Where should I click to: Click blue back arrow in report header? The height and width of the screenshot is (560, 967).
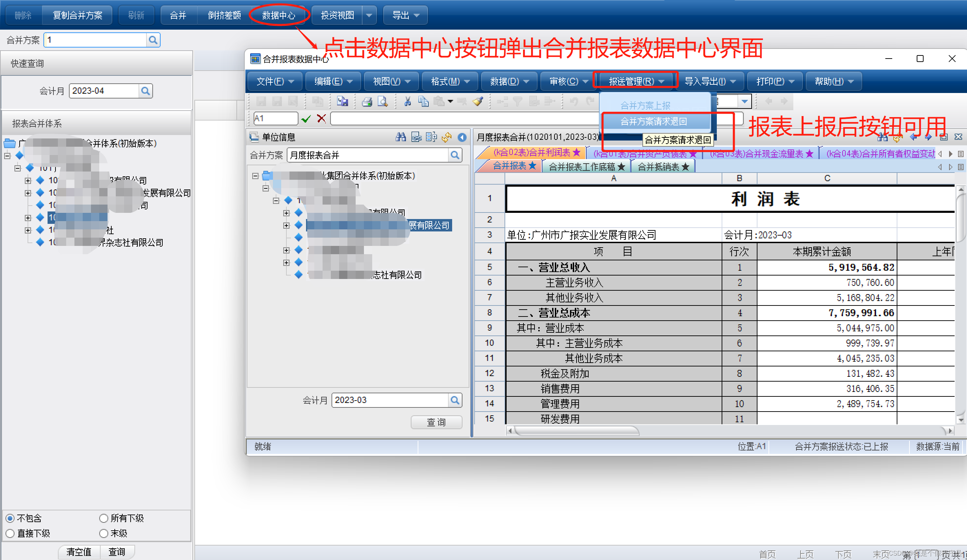click(913, 137)
